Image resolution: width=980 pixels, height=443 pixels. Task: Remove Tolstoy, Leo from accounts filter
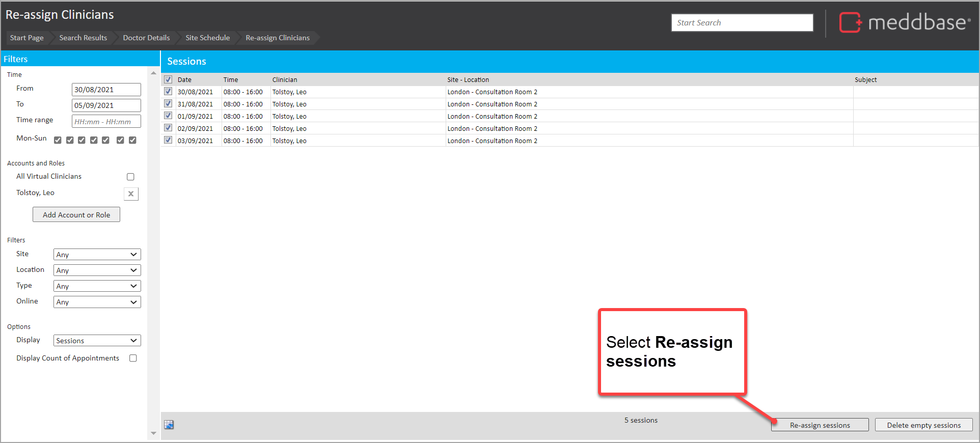click(x=131, y=193)
